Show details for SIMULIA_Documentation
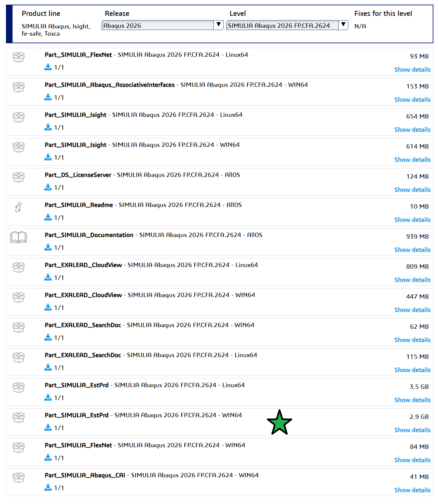 [x=412, y=250]
